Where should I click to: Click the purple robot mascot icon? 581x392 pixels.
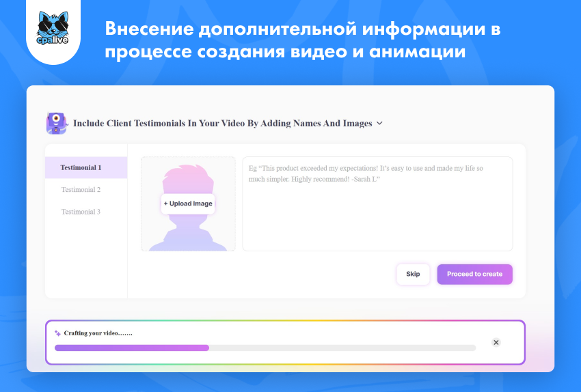click(x=56, y=123)
